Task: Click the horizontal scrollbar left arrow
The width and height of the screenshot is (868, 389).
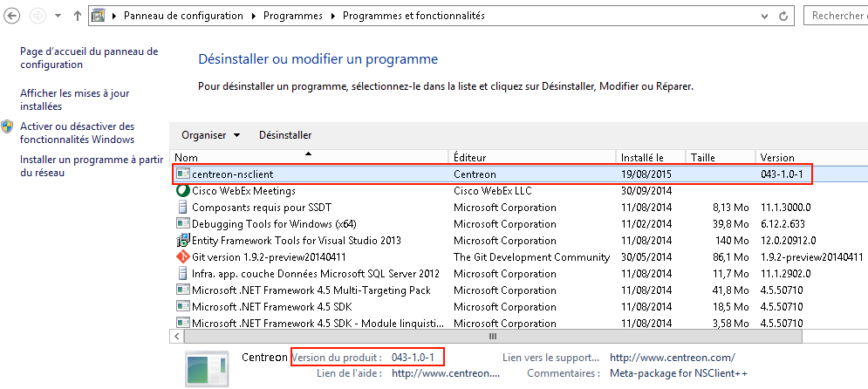Action: [176, 336]
